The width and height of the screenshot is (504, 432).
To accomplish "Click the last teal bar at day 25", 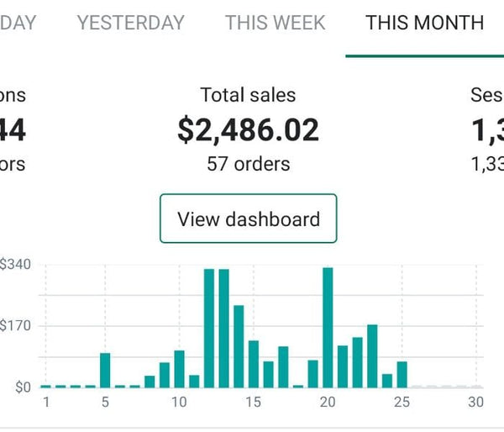I will tap(402, 375).
